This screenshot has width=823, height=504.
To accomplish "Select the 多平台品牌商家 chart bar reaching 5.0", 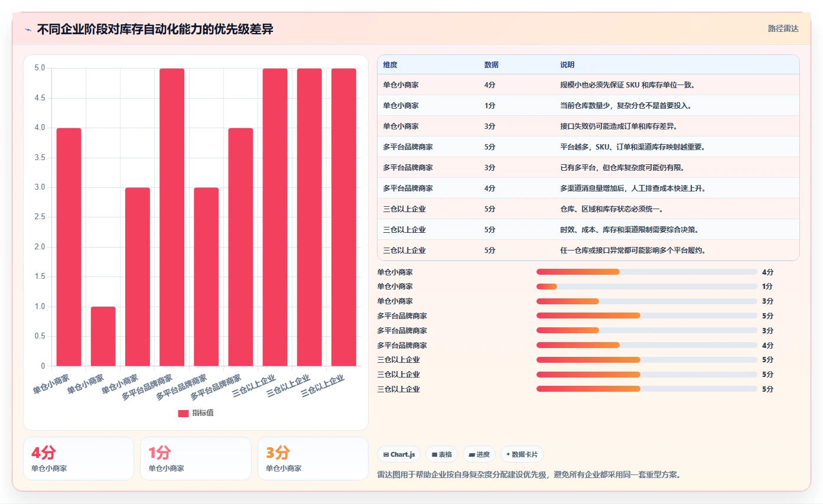I will (172, 217).
